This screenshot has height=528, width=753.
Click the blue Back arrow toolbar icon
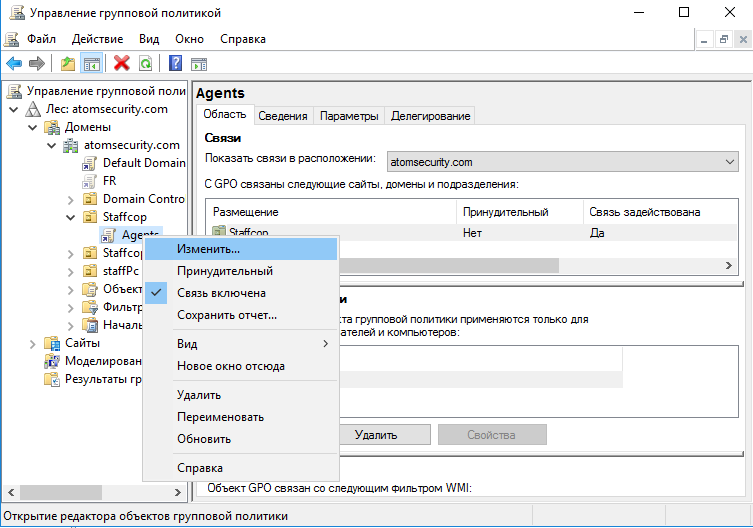click(x=14, y=64)
